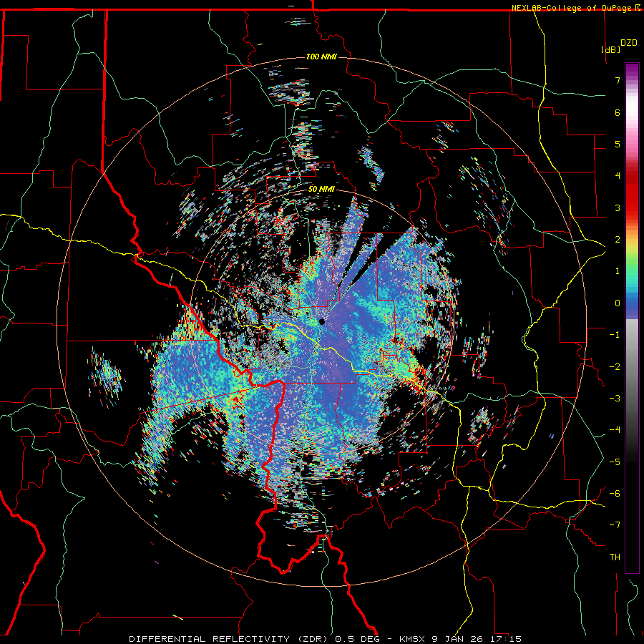Click the 3 value on color scale
Viewport: 644px width, 644px height.
coord(618,208)
